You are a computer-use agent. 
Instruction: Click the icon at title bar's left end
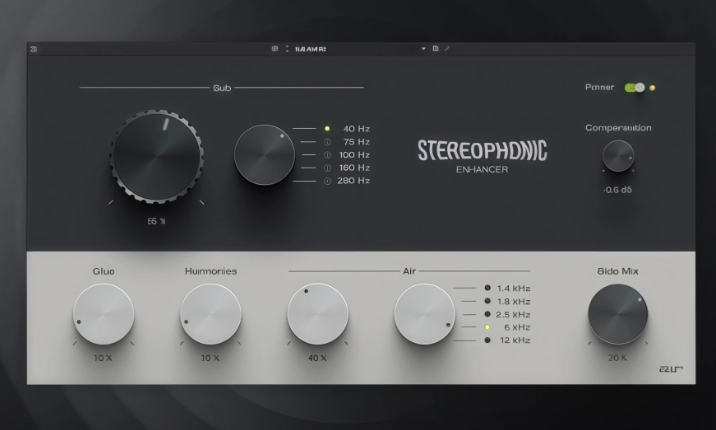33,49
